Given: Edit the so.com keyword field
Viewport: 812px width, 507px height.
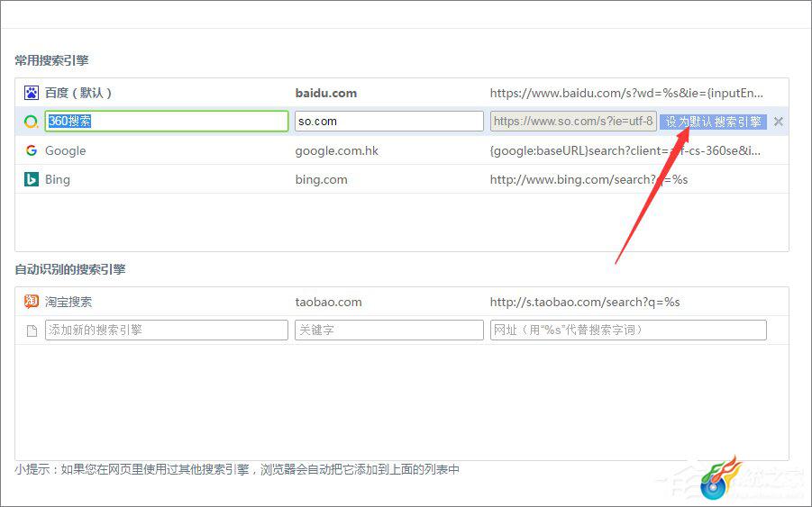Looking at the screenshot, I should tap(389, 121).
